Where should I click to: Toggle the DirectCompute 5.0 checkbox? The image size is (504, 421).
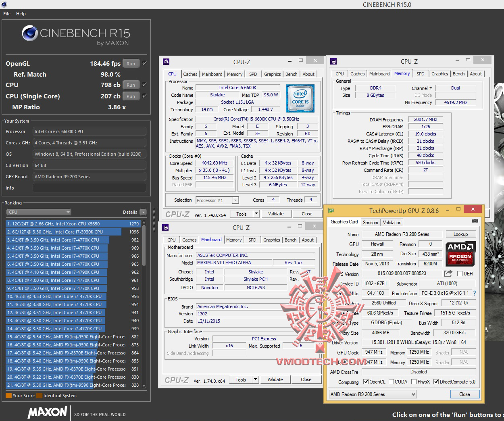436,381
